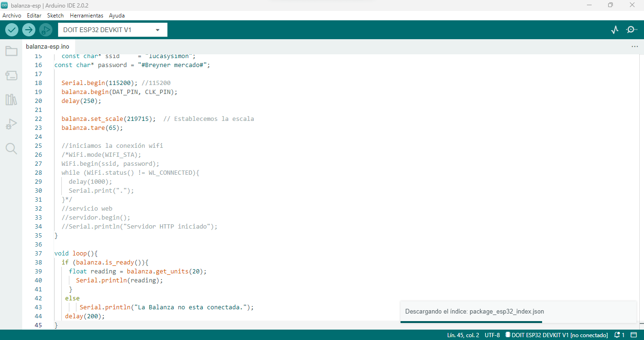Image resolution: width=644 pixels, height=340 pixels.
Task: Click the download progress bar of package_esp32_index.json
Action: [472, 322]
